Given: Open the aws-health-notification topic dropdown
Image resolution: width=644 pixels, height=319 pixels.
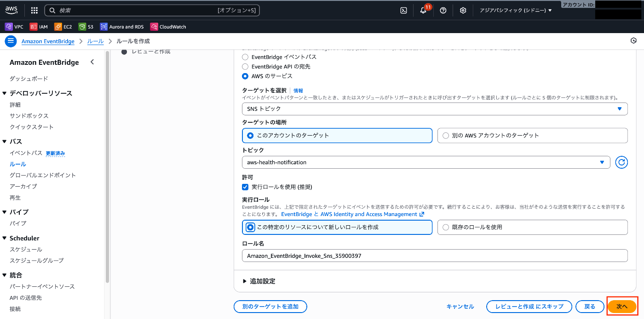Looking at the screenshot, I should (426, 162).
